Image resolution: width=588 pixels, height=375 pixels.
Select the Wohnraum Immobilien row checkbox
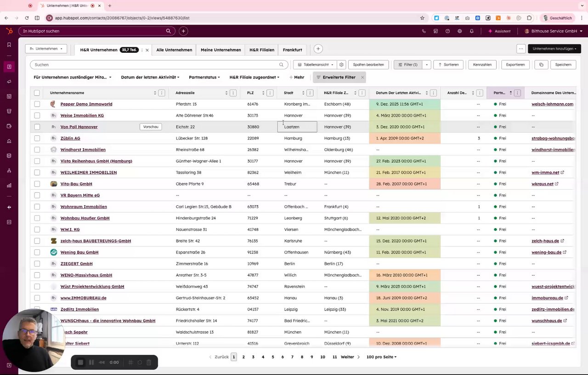tap(37, 207)
